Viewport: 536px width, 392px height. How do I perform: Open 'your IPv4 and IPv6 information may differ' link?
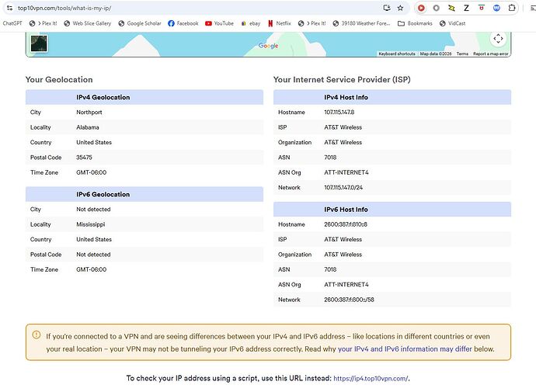coord(405,349)
